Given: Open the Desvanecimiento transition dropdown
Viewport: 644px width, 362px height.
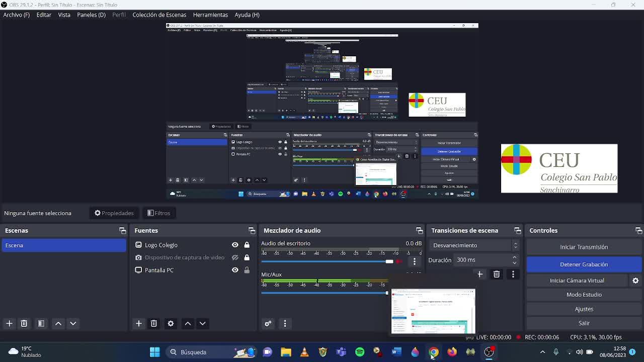Looking at the screenshot, I should pyautogui.click(x=475, y=245).
